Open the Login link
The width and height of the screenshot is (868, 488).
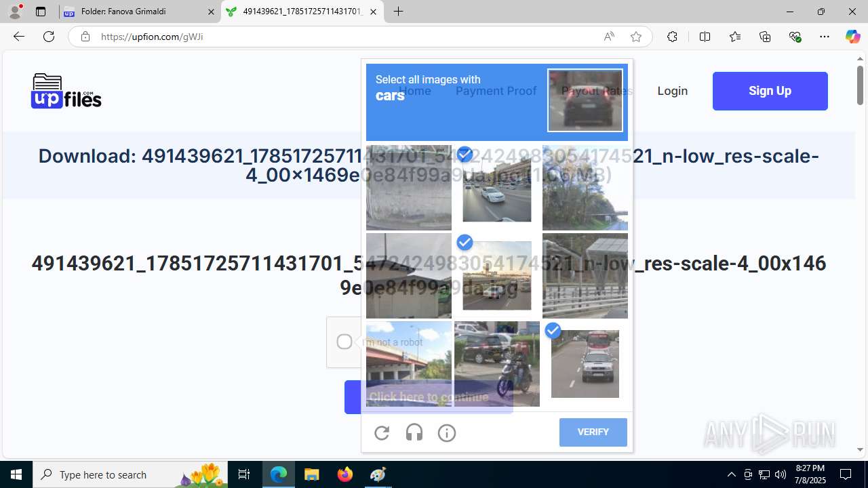pos(672,91)
